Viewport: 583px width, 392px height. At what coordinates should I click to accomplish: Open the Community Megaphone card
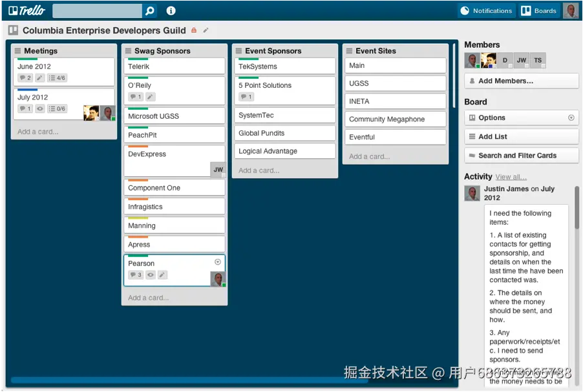(396, 119)
